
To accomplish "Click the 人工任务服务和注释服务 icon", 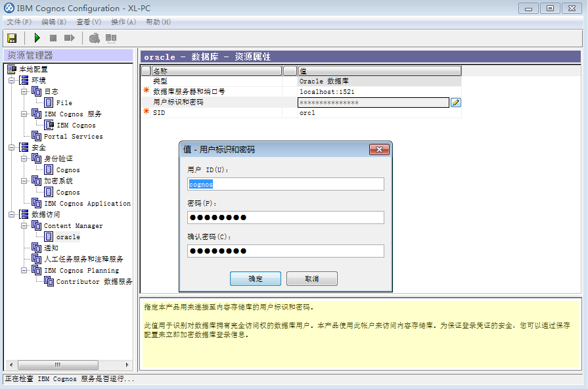I will (x=36, y=259).
